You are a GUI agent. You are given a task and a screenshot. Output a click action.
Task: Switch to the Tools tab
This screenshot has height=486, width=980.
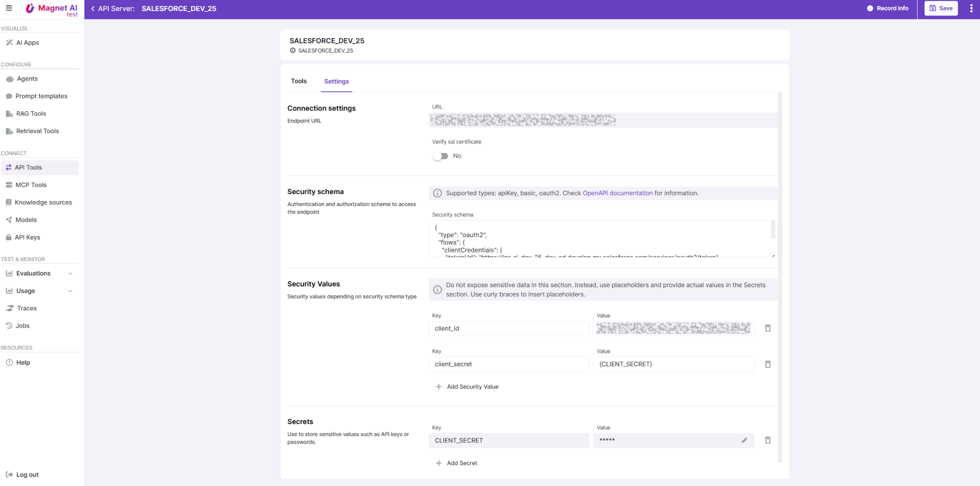click(299, 81)
